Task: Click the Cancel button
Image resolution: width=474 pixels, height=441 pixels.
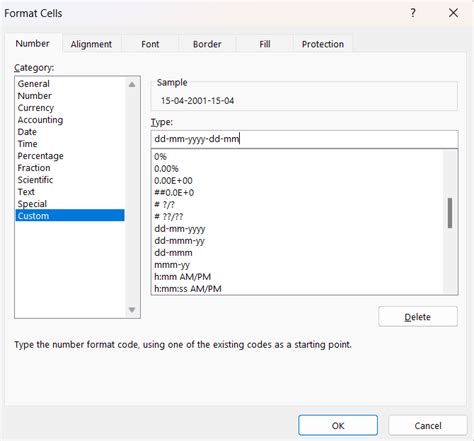Action: 428,425
